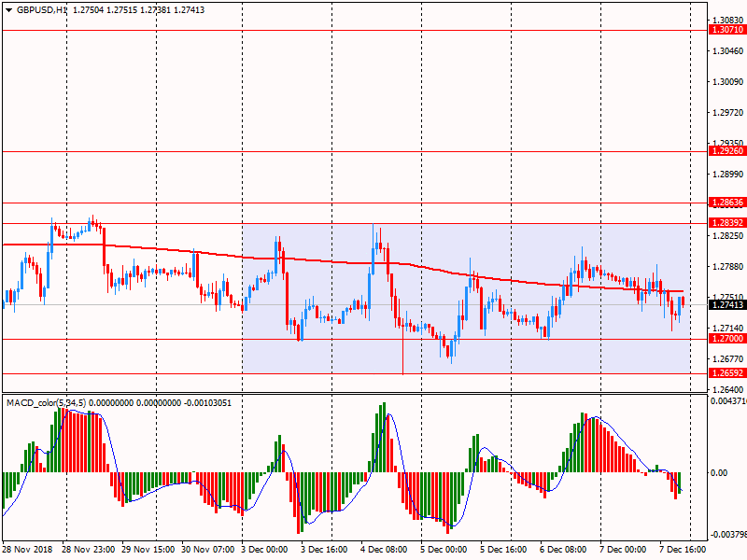Click the 4 Dec 08:00 time label

383,550
